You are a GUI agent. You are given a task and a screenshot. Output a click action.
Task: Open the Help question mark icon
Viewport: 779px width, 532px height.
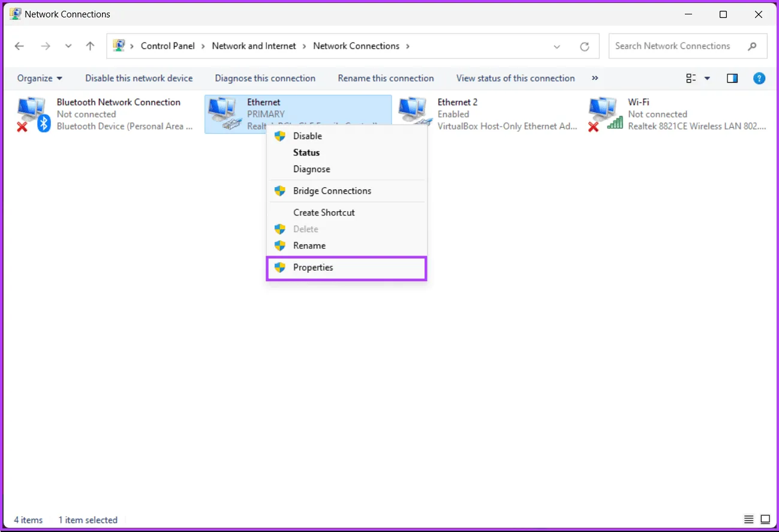tap(759, 78)
